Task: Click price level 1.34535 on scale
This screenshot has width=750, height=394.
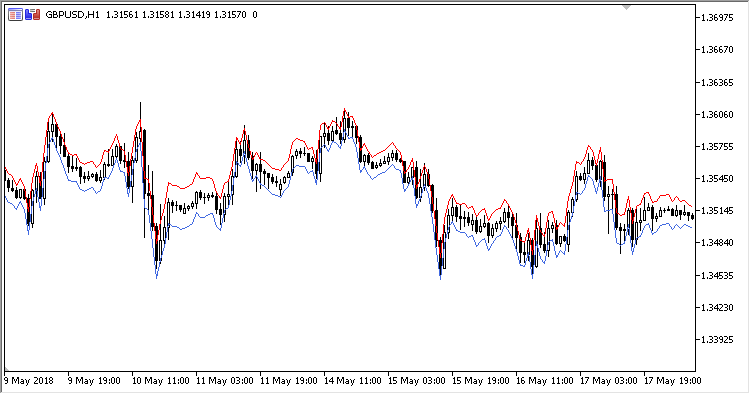Action: [717, 275]
